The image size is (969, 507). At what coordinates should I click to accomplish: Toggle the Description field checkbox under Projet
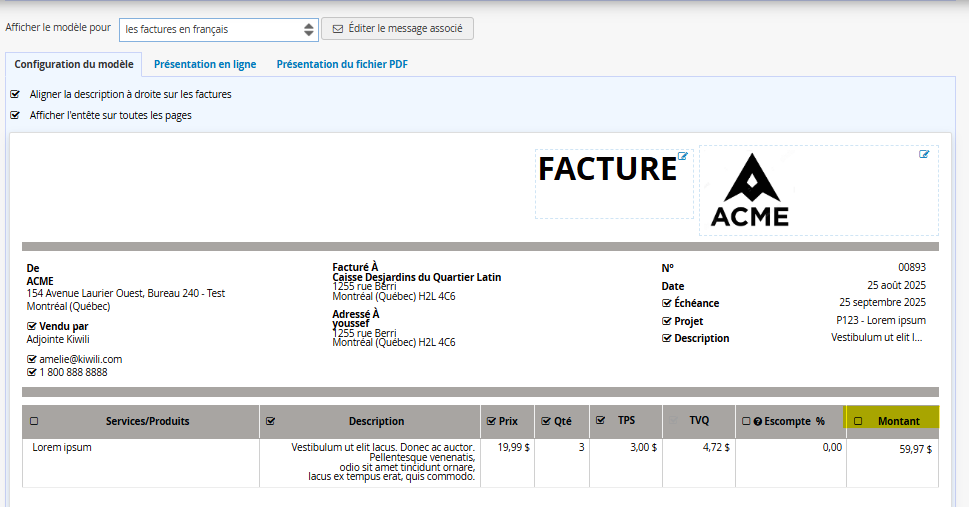[x=666, y=338]
